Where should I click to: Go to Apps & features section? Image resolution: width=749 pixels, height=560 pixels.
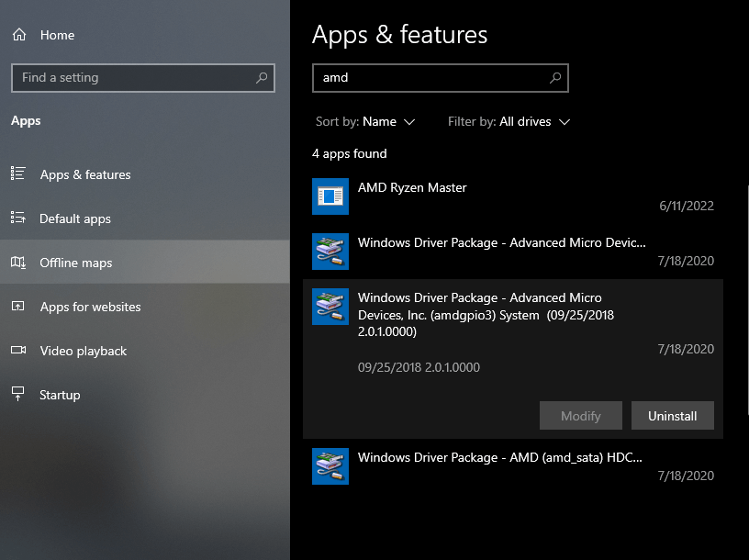click(145, 174)
